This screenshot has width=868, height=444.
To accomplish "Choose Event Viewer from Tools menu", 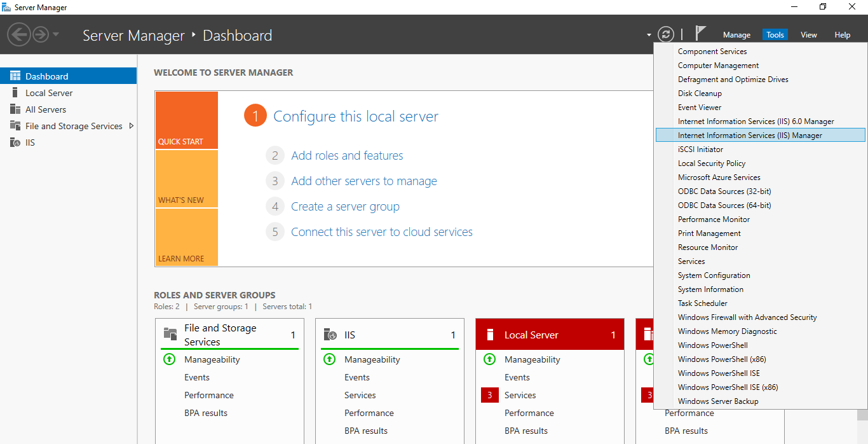I will point(700,108).
